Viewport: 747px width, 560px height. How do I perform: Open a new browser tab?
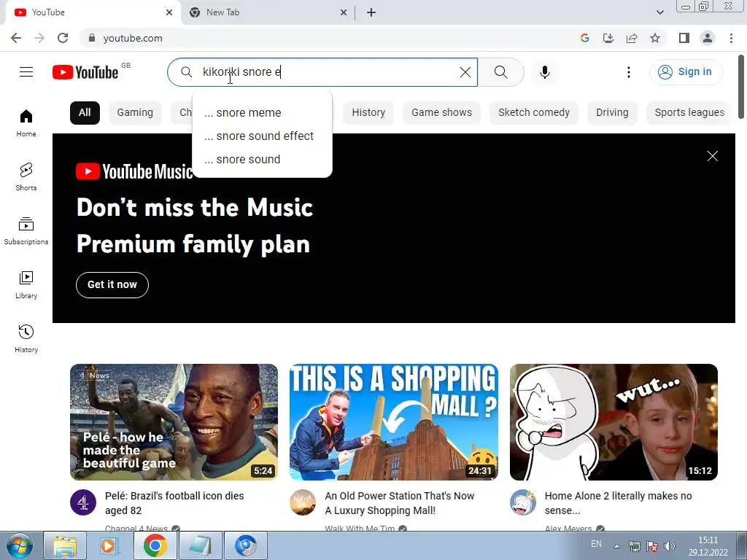(371, 12)
